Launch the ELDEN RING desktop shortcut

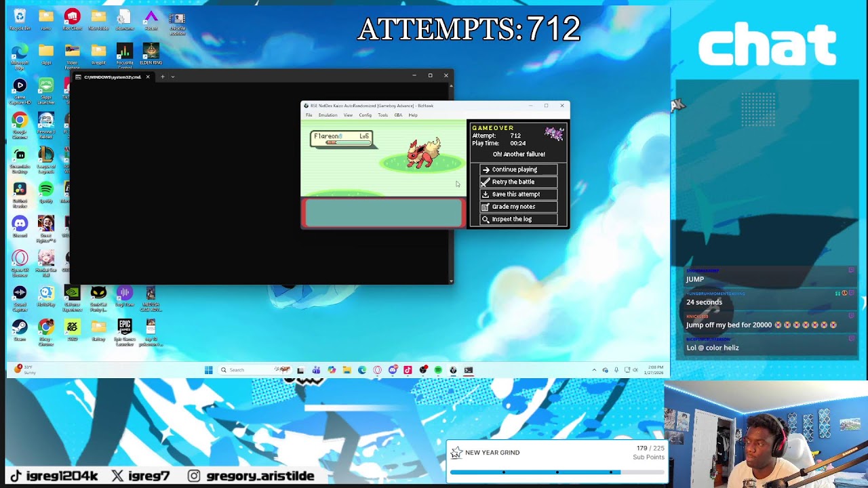click(x=151, y=54)
